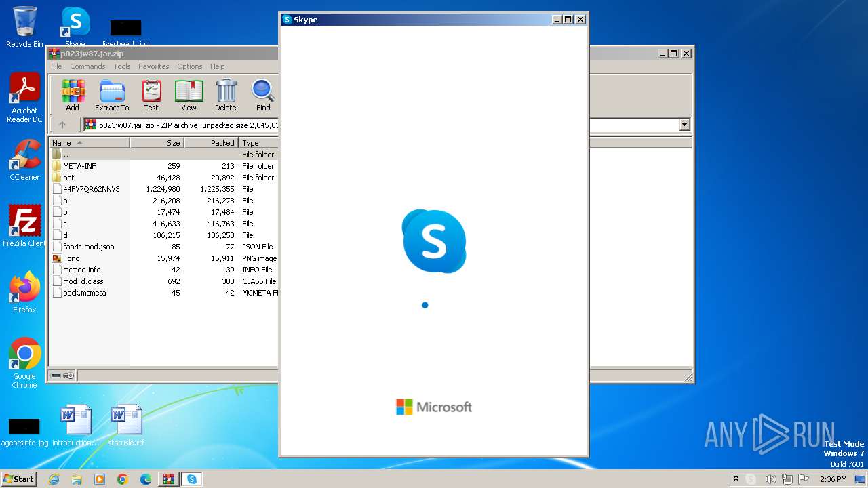Select mod_d.class in the archive list
The height and width of the screenshot is (488, 868).
click(x=163, y=281)
